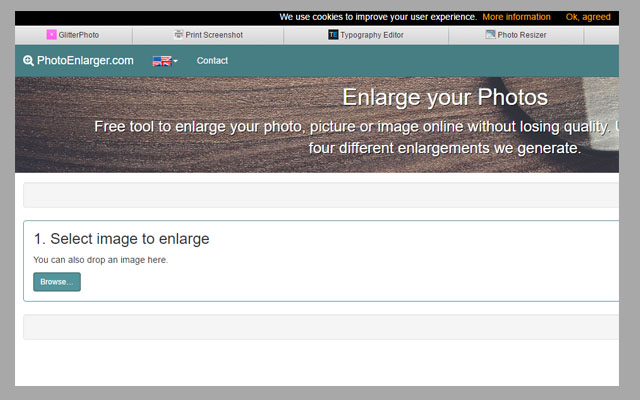The height and width of the screenshot is (400, 640).
Task: Switch to the Print Screenshot tab label
Action: click(x=214, y=35)
